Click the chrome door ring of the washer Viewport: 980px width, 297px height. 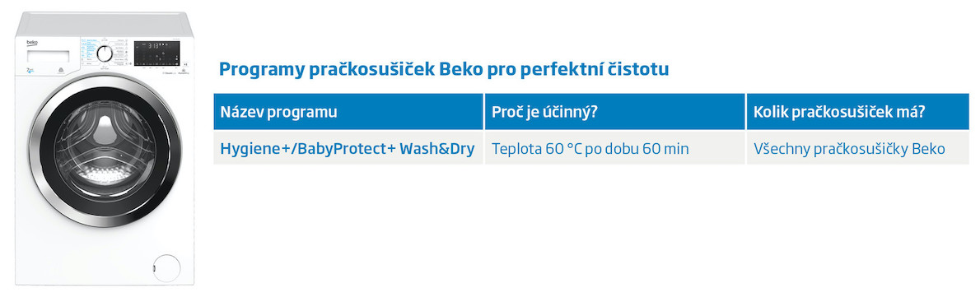(x=100, y=150)
